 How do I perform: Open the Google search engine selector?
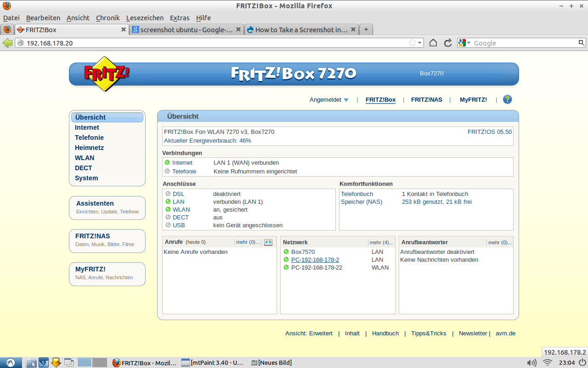click(x=464, y=43)
